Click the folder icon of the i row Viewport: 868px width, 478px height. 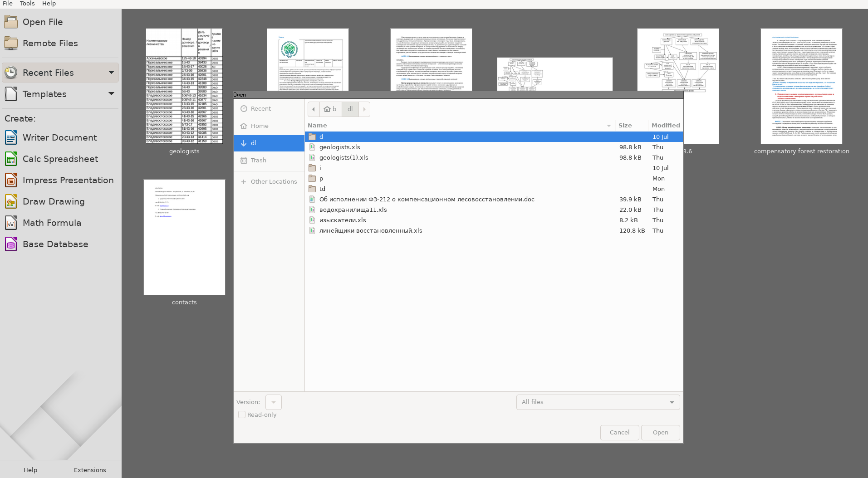[312, 168]
